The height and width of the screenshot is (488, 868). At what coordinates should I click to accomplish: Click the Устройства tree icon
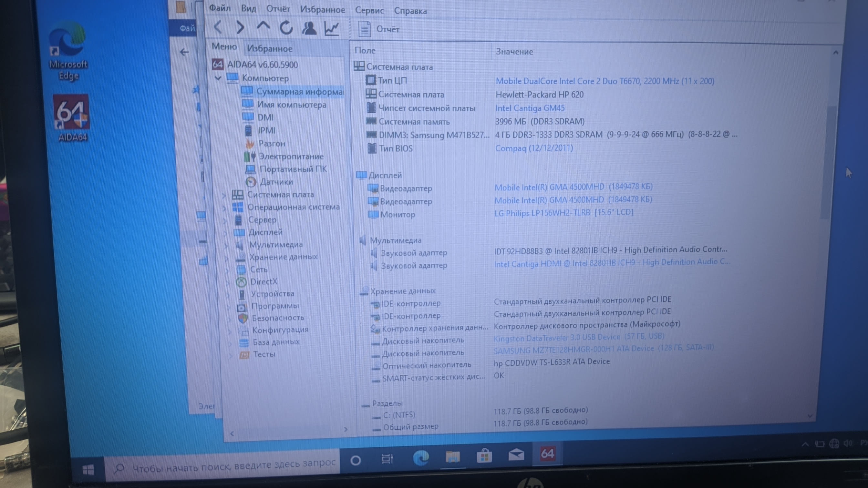tap(242, 294)
